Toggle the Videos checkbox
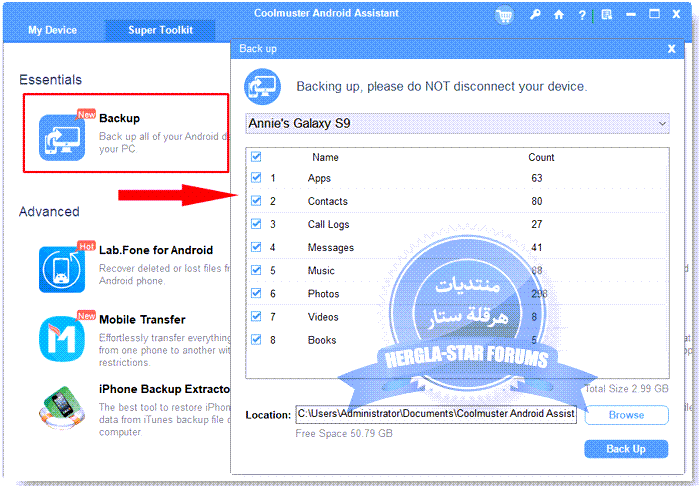Viewport: 700px width, 486px height. tap(256, 316)
